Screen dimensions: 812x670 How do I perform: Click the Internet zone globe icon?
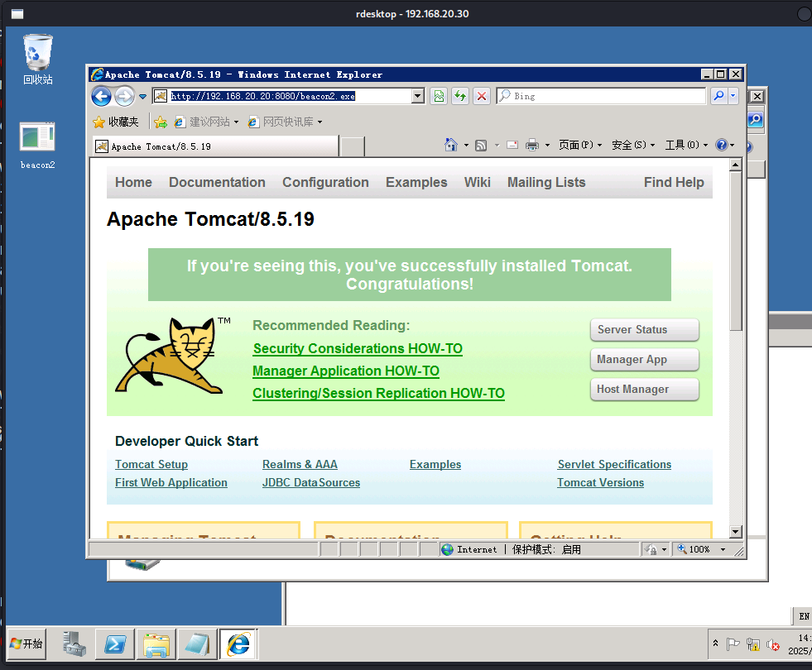tap(447, 549)
